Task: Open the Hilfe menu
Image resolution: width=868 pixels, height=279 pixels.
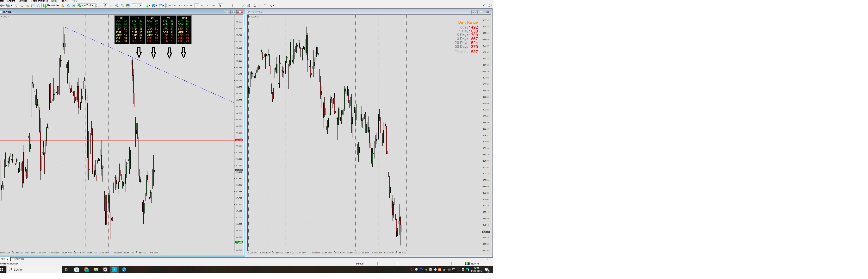Action: tap(74, 1)
